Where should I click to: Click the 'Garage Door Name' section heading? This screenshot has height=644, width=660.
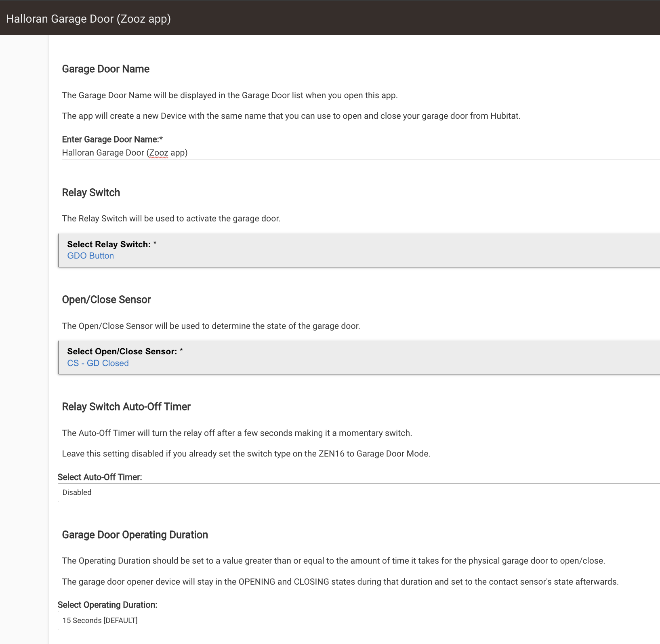pyautogui.click(x=105, y=69)
